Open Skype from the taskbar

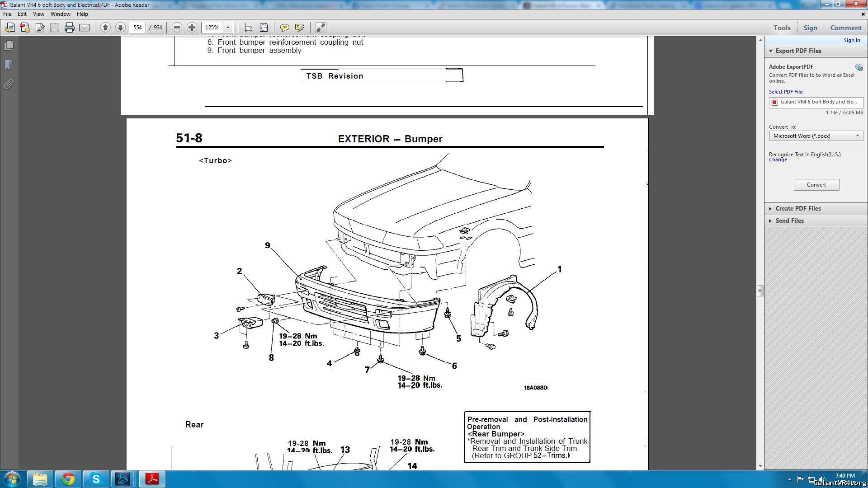click(x=96, y=479)
